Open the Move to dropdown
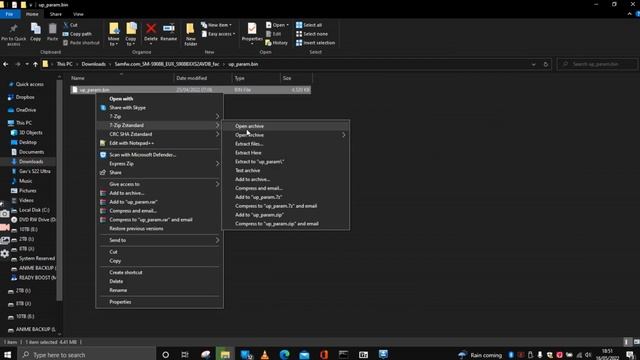Viewport: 640px width, 360px height. tap(113, 41)
